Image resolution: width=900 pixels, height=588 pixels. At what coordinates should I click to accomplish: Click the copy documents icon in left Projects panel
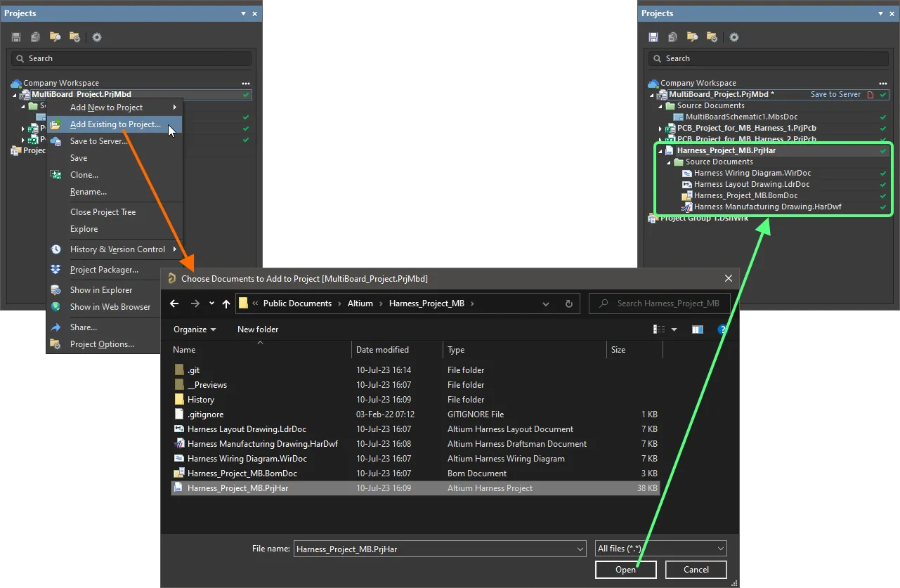coord(35,37)
